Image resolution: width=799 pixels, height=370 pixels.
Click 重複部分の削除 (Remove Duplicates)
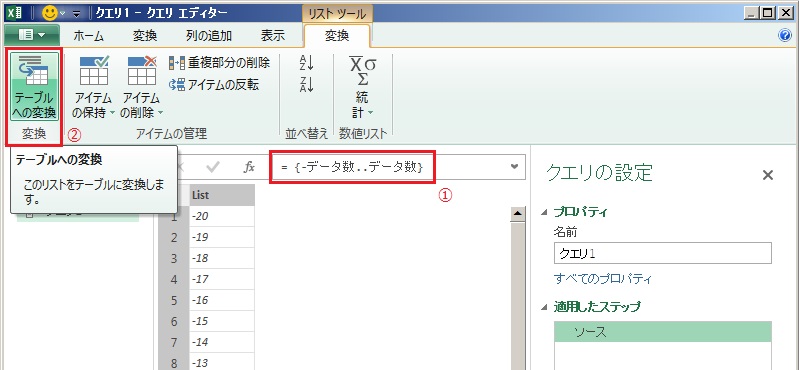point(220,63)
